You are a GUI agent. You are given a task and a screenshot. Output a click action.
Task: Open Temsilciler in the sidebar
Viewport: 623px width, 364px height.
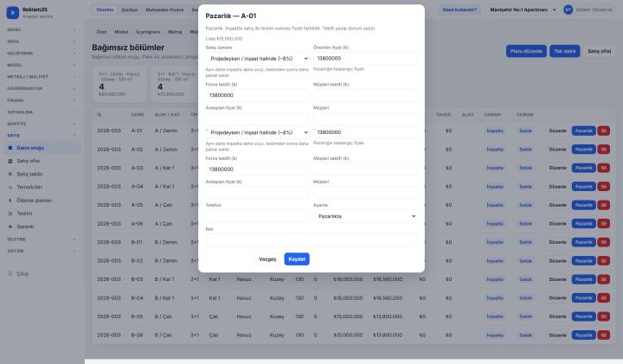point(29,187)
